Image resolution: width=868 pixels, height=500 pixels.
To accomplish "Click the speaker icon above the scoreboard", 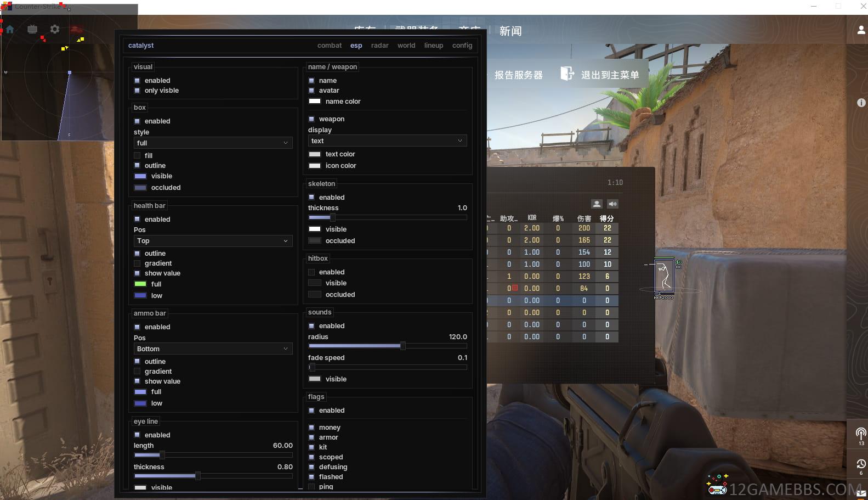I will point(612,204).
